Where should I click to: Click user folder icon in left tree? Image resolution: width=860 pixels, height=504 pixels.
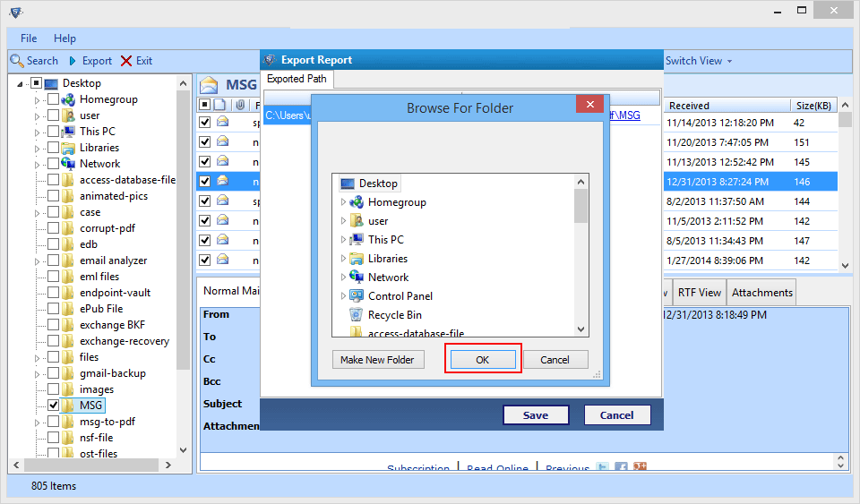click(68, 115)
